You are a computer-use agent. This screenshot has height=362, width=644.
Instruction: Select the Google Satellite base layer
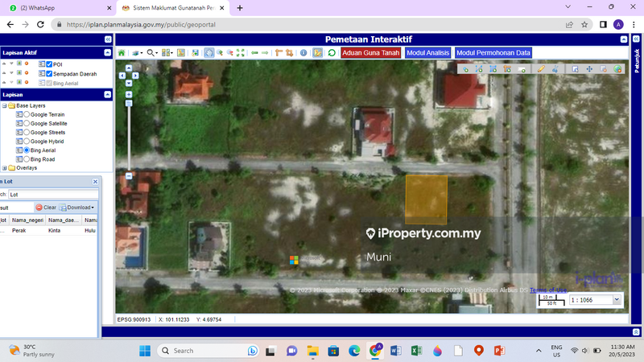click(x=27, y=123)
